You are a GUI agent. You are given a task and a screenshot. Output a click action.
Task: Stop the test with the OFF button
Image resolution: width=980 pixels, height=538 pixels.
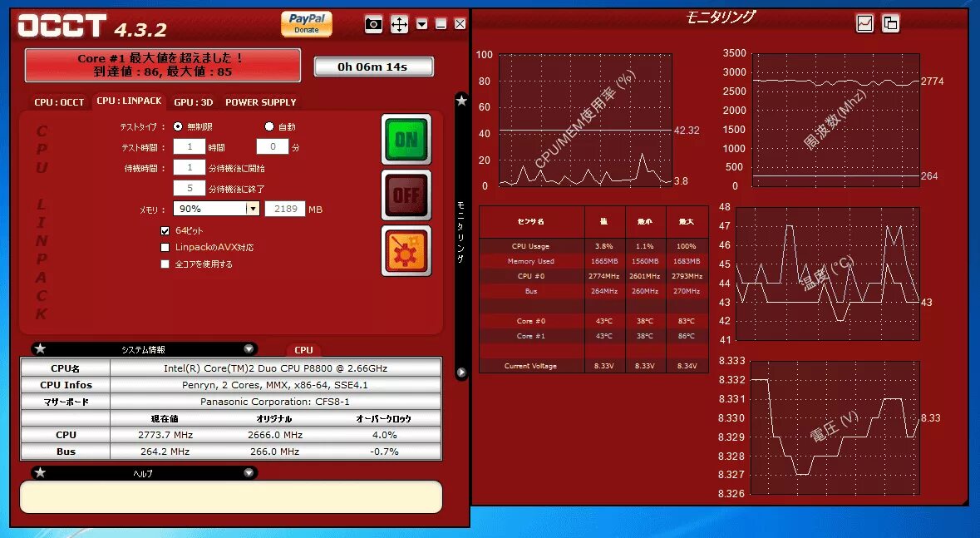(x=406, y=195)
